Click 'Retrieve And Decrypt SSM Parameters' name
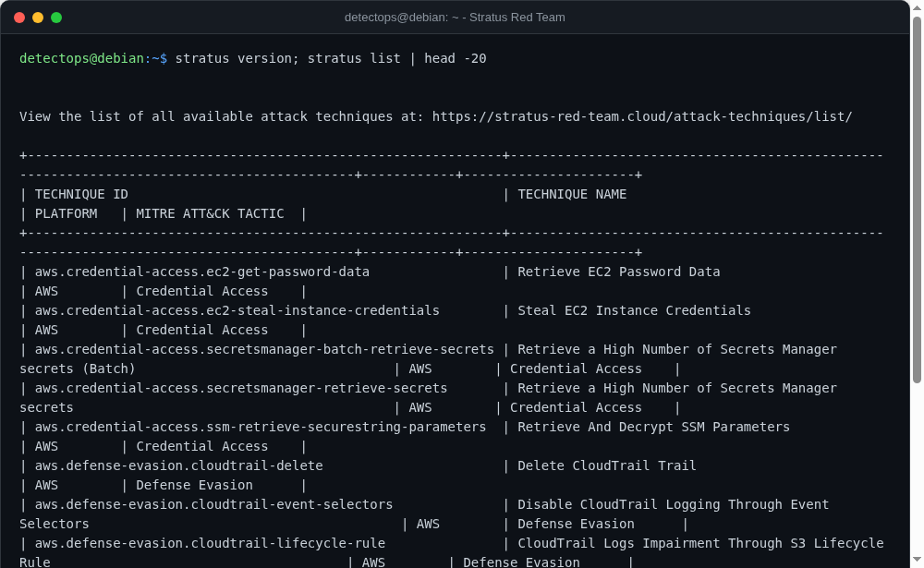The width and height of the screenshot is (924, 568). [x=653, y=428]
